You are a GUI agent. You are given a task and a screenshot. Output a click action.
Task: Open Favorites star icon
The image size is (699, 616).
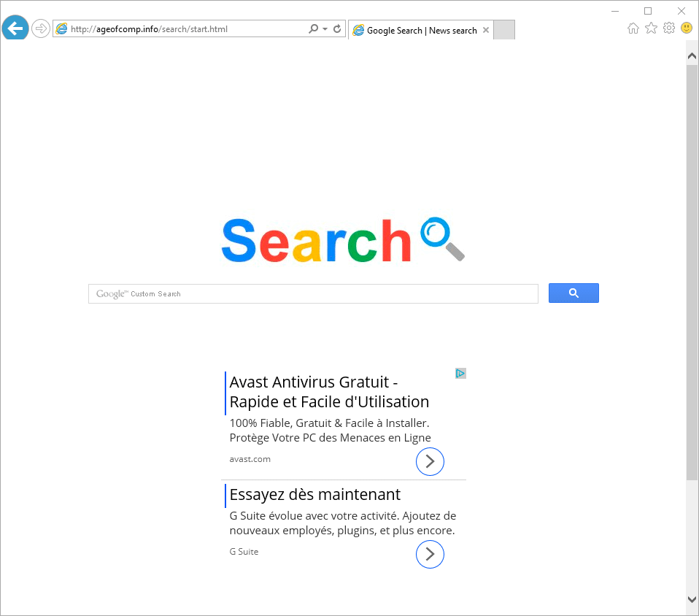coord(651,28)
